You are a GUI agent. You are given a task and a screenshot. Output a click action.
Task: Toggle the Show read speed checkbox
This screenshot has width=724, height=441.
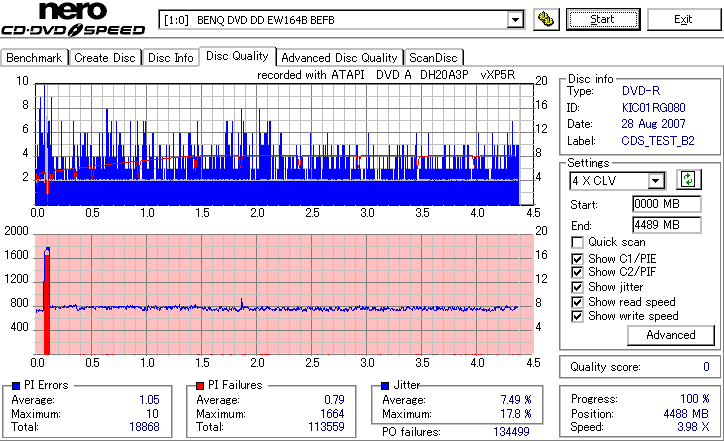tap(577, 302)
